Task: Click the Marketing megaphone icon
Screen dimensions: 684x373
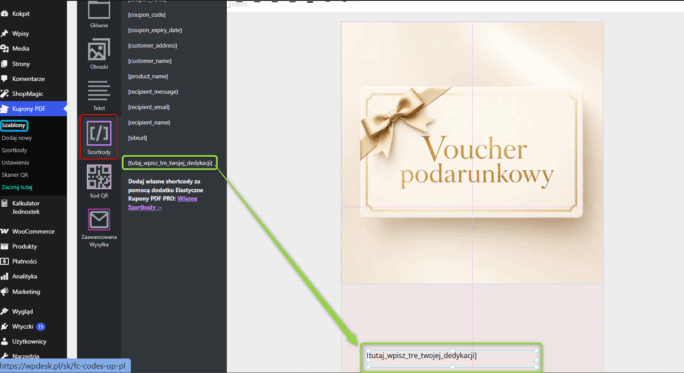Action: (4, 292)
